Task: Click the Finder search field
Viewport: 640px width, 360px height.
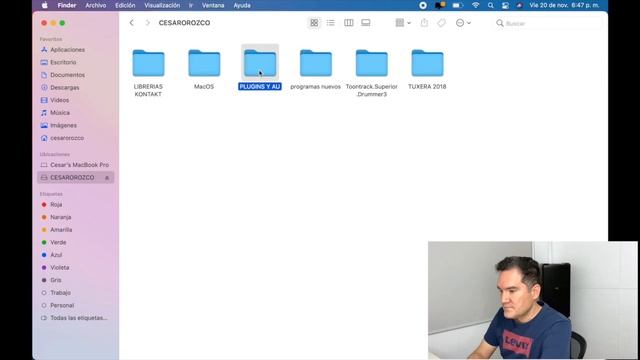Action: [x=548, y=23]
